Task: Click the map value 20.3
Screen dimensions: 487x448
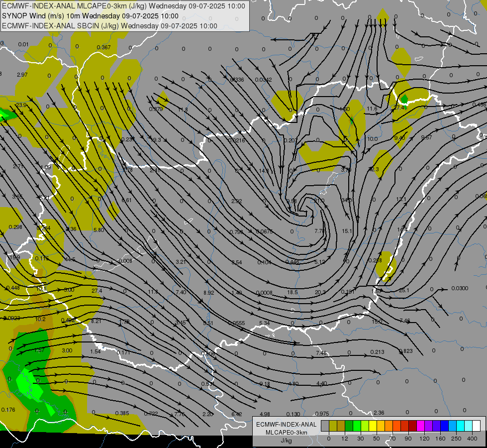Action: (x=320, y=292)
